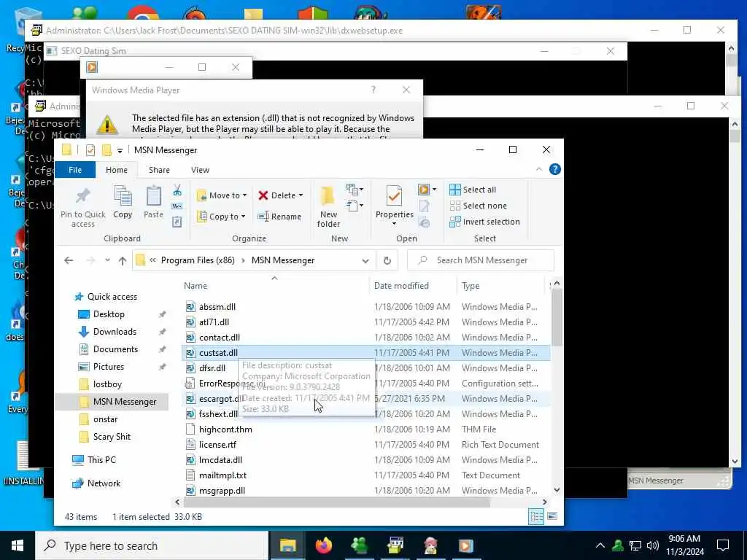The width and height of the screenshot is (747, 560).
Task: Open File Explorer taskbar icon
Action: coord(287,545)
